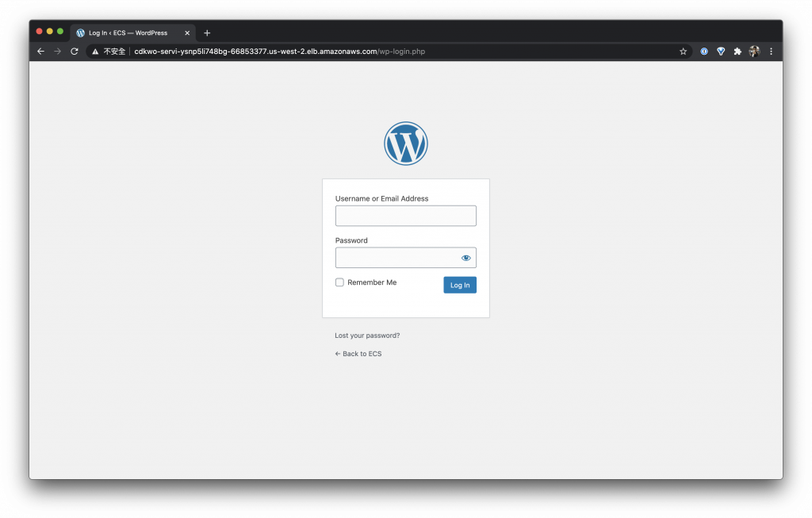812x518 pixels.
Task: Open the blue diamond extension icon
Action: tap(721, 52)
